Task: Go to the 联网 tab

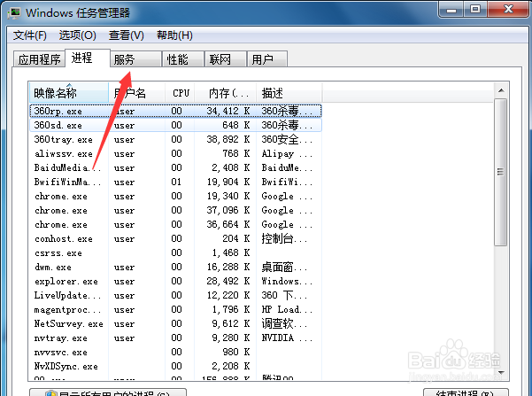Action: tap(226, 59)
